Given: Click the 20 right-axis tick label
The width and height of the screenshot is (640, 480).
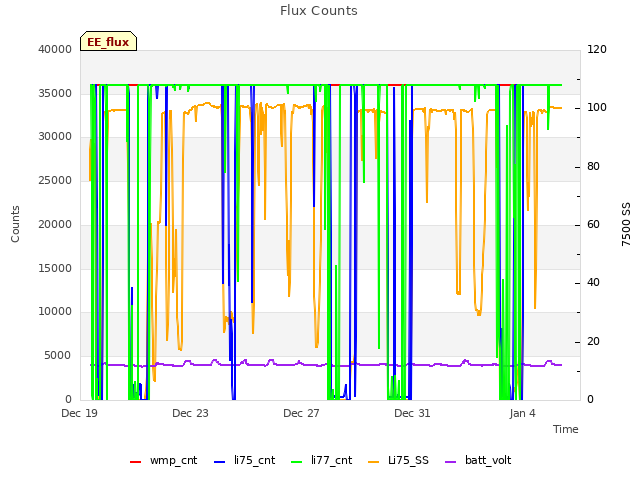Looking at the screenshot, I should pos(593,341).
